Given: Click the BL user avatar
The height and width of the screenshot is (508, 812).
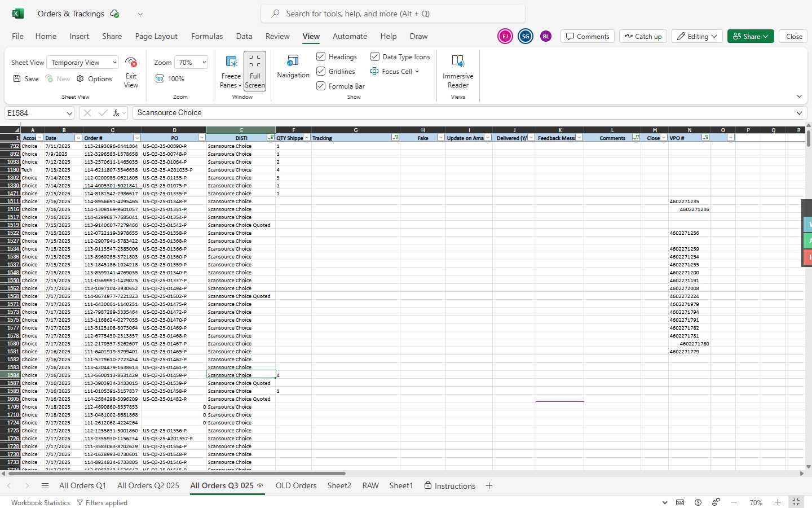Looking at the screenshot, I should (546, 36).
